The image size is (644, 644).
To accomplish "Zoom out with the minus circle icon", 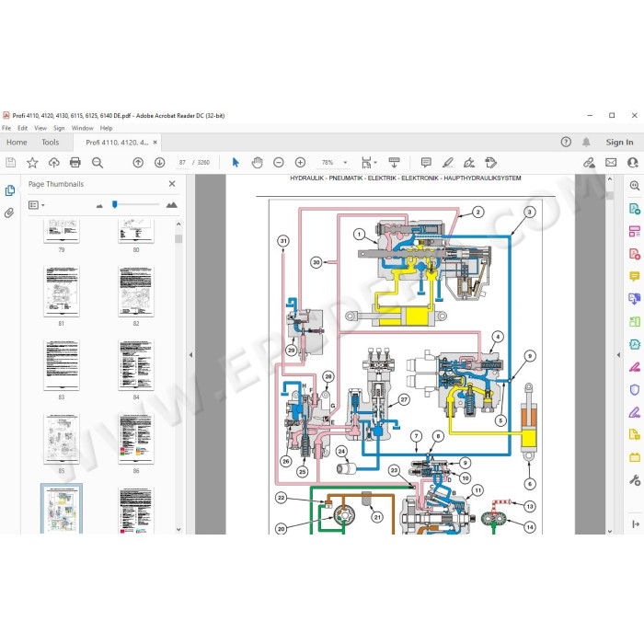I will (279, 163).
